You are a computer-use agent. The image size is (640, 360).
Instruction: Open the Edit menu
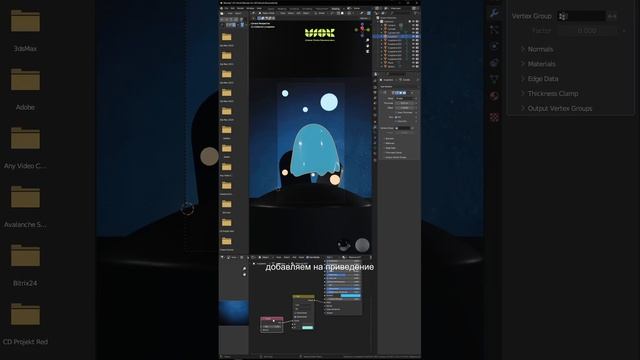233,9
